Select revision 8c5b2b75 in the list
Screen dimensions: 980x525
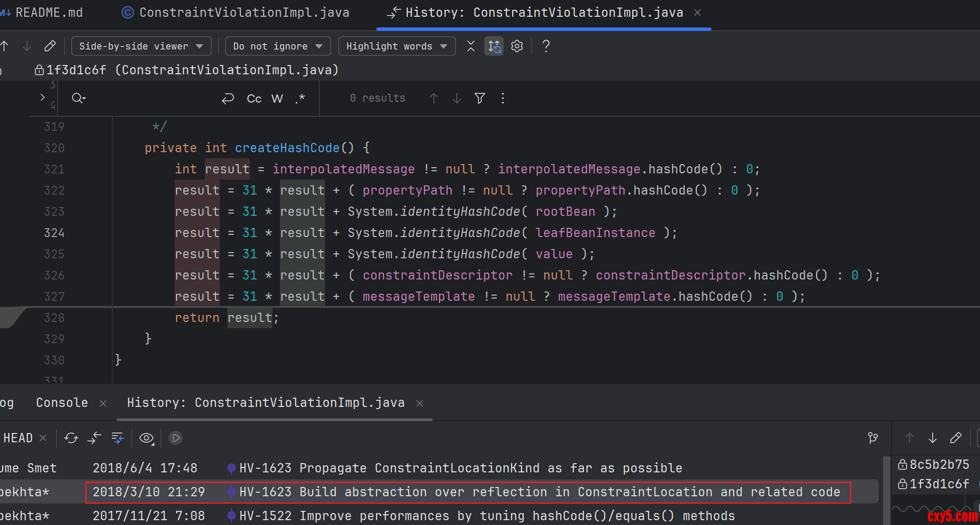(934, 464)
